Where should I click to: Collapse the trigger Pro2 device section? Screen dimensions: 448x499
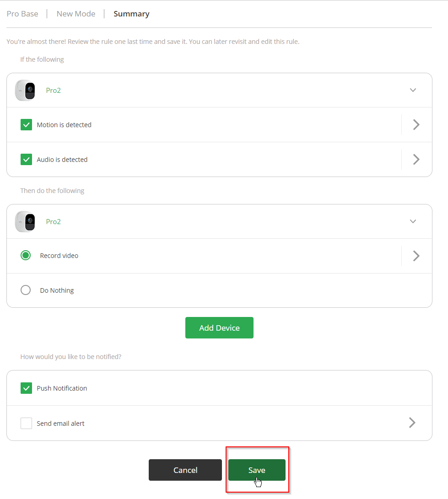413,90
